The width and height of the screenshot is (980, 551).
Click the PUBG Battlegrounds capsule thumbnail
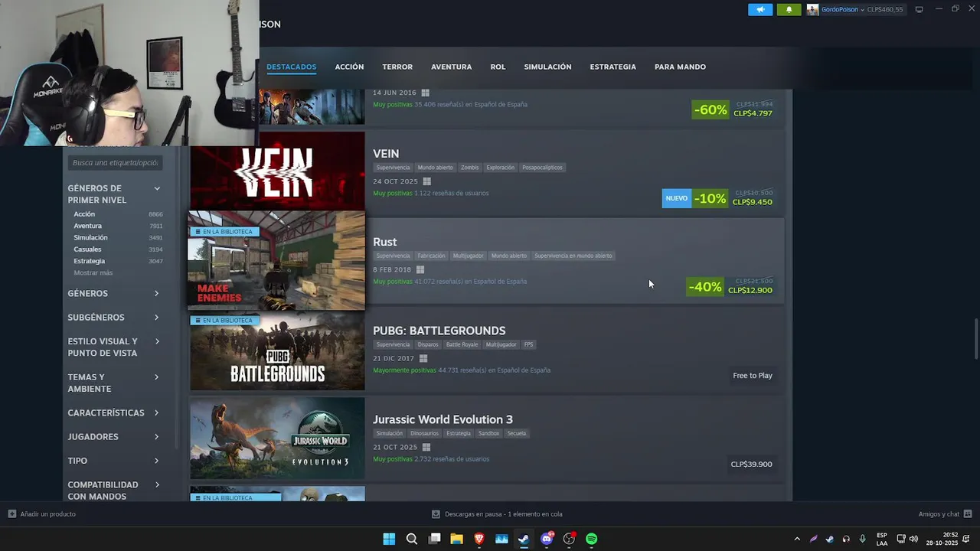tap(277, 351)
